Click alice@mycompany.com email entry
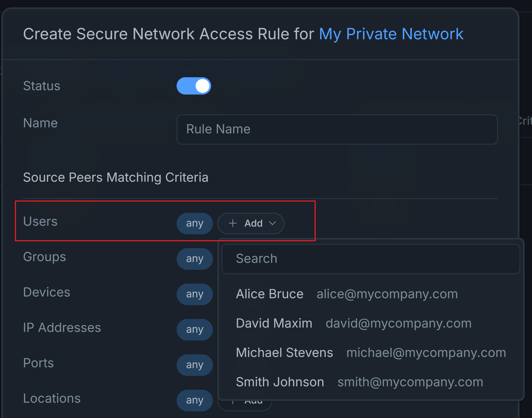The width and height of the screenshot is (532, 418). click(387, 294)
